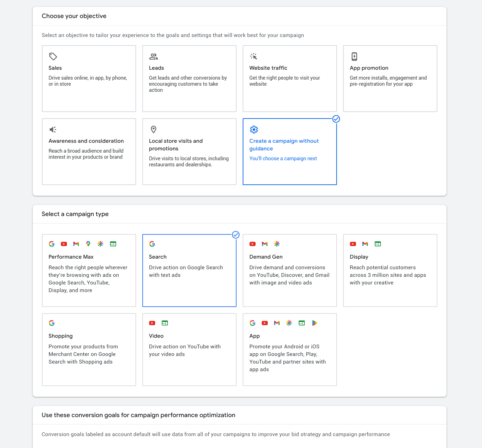
Task: Click the tag icon on the Sales card
Action: click(x=53, y=56)
